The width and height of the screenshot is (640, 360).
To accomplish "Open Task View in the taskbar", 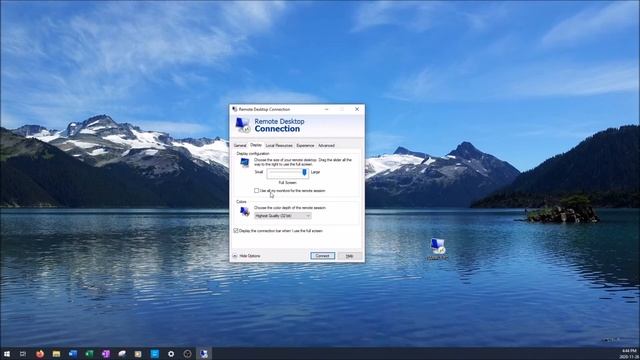I will point(23,354).
